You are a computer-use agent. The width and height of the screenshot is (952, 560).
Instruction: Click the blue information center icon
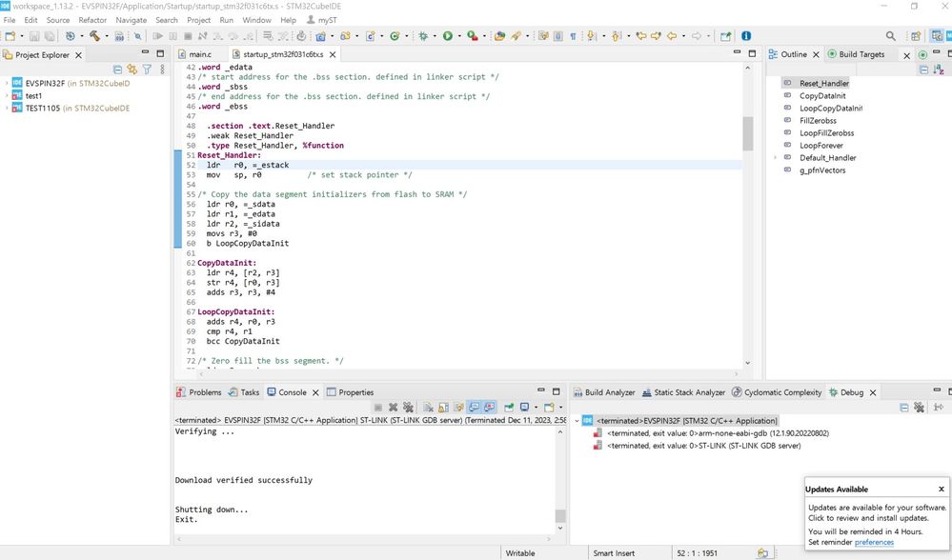(x=746, y=36)
